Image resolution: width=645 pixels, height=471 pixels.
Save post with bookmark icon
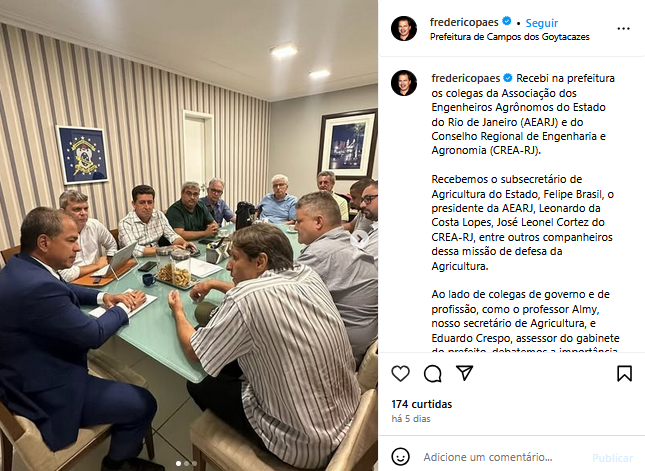[624, 374]
